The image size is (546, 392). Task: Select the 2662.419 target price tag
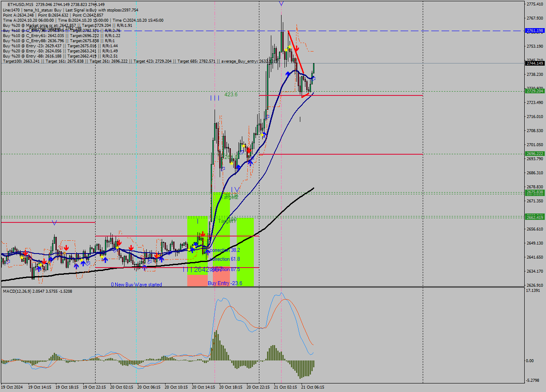pos(535,217)
